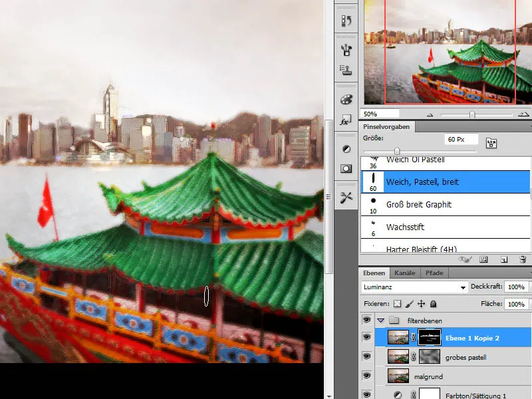Open the Luminanz blend mode dropdown
The image size is (532, 399).
[414, 287]
